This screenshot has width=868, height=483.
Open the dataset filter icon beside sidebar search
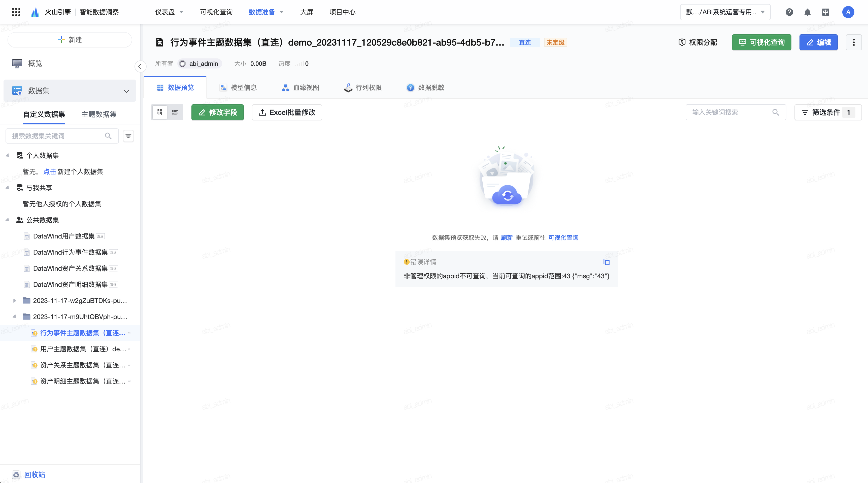(x=128, y=136)
